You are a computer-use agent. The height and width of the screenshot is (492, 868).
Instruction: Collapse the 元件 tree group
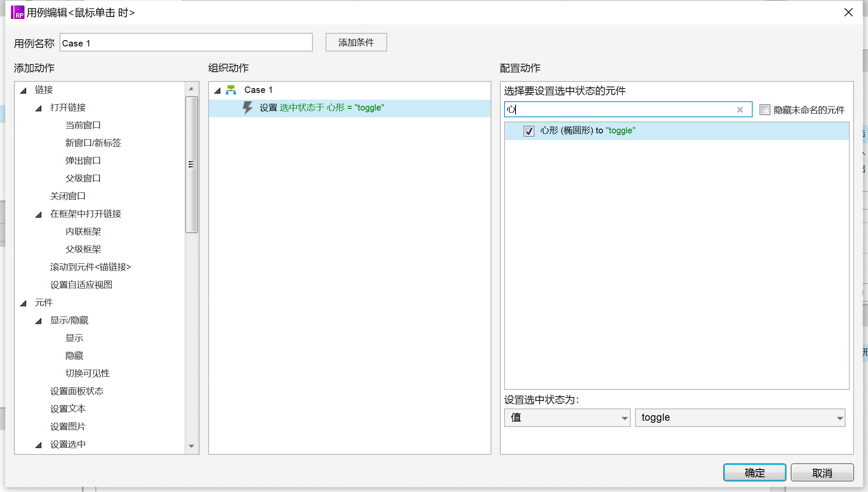24,303
